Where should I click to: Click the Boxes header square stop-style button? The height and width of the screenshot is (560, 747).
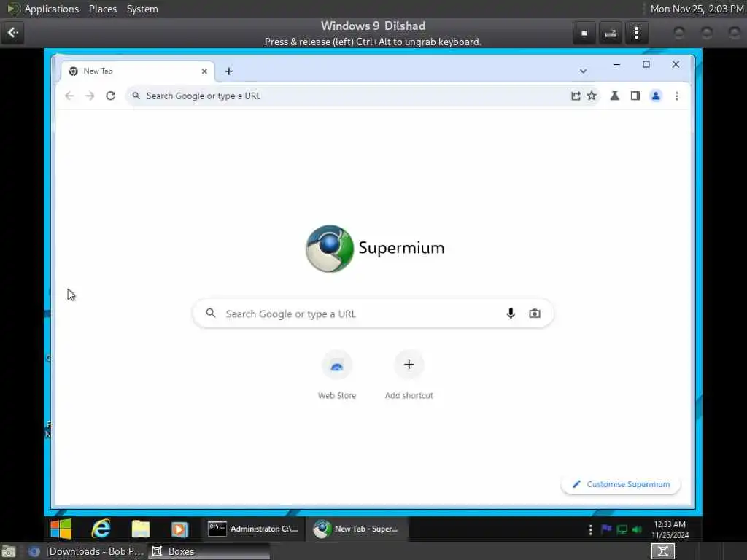click(x=584, y=34)
